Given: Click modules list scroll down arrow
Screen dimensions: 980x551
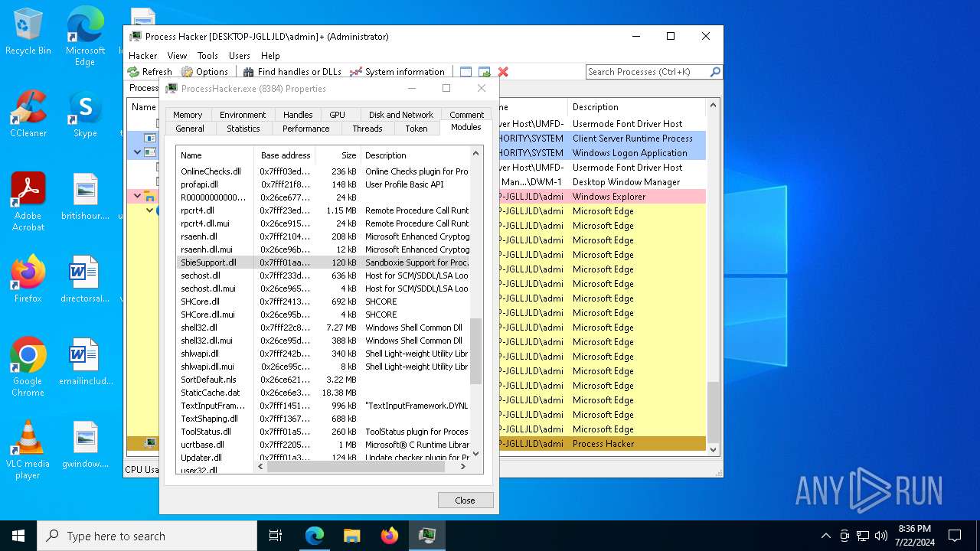Looking at the screenshot, I should [x=475, y=454].
